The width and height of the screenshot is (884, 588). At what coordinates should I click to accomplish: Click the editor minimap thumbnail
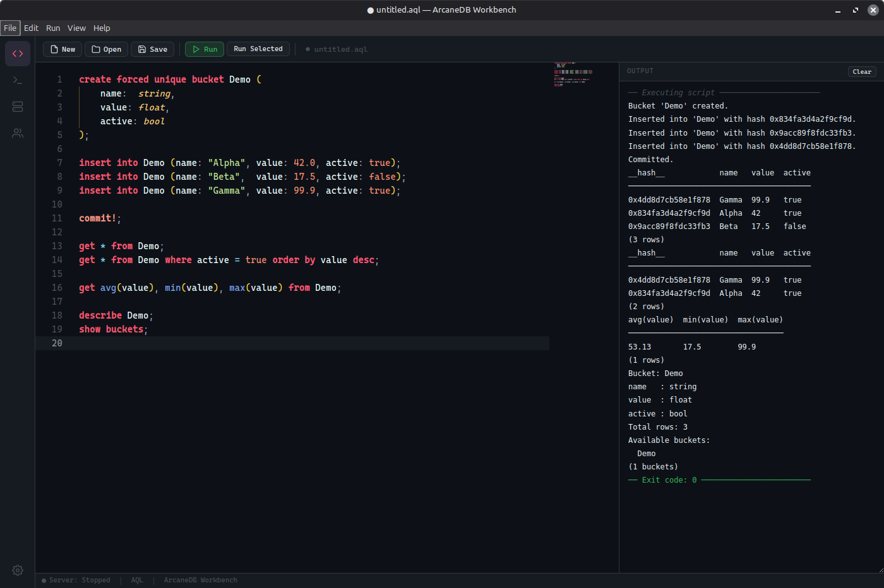coord(573,74)
